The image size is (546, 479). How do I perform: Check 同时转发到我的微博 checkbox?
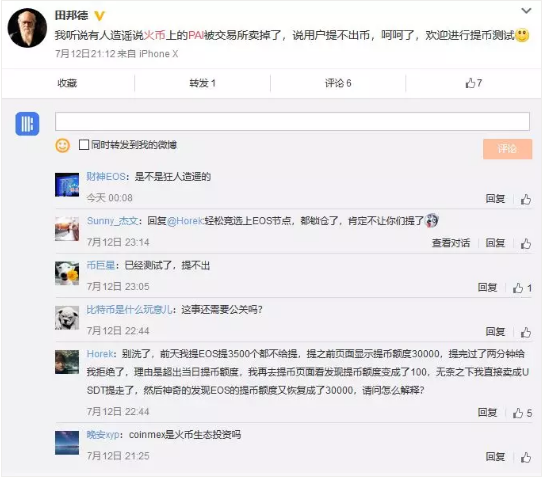click(84, 144)
